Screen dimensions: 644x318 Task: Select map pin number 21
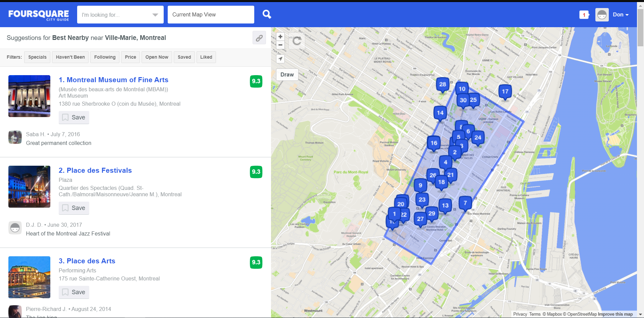(x=451, y=175)
